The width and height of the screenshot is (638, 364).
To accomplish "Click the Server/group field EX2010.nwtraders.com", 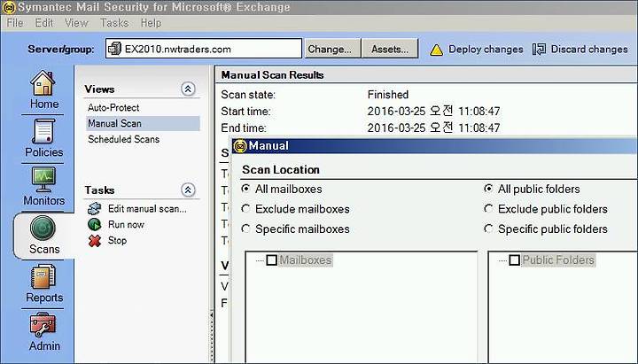I will pos(204,49).
